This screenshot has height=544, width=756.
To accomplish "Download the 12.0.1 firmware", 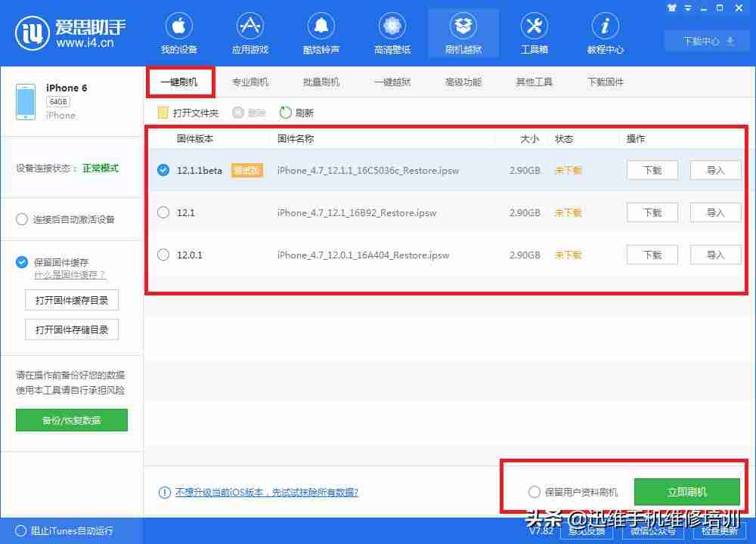I will click(x=652, y=255).
